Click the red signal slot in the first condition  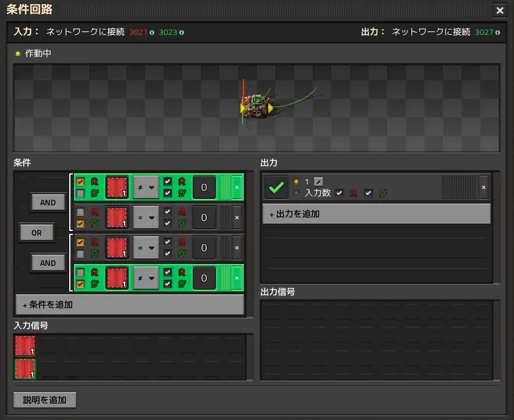[117, 187]
